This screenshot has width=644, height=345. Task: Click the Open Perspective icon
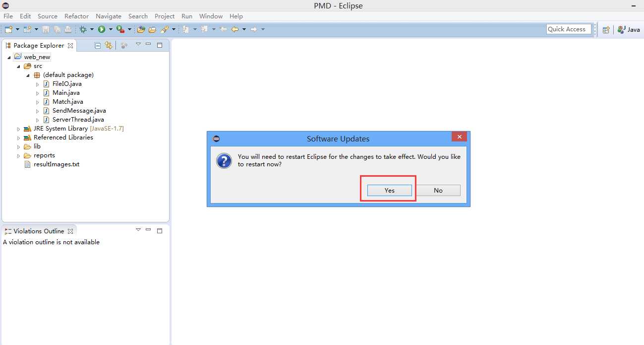click(606, 29)
